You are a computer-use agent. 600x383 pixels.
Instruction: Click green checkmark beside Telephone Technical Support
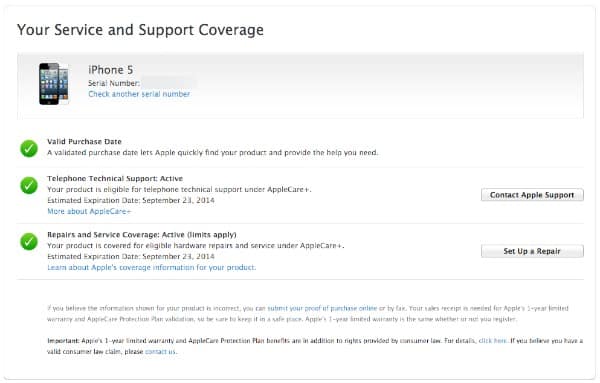(29, 186)
